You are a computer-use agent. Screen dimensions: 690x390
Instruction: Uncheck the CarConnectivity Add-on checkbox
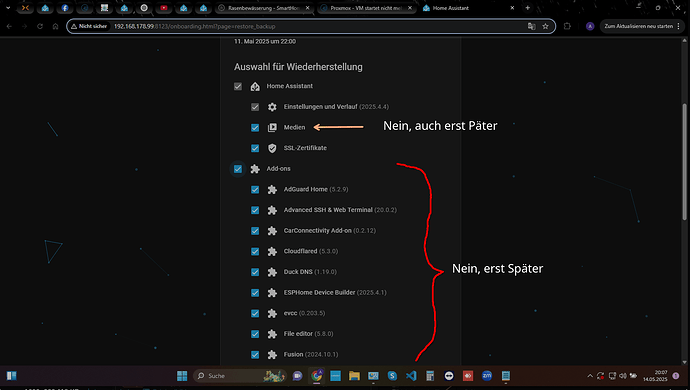(x=255, y=231)
